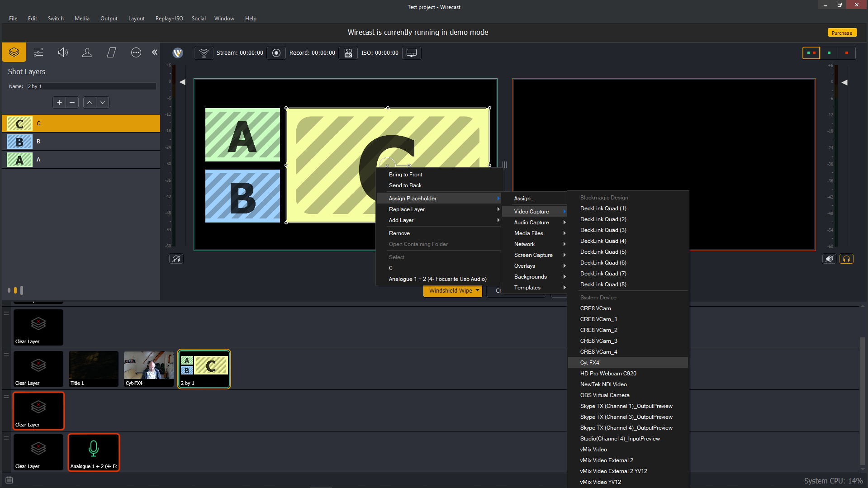Click the preview volume slider triangle handle

(x=182, y=82)
